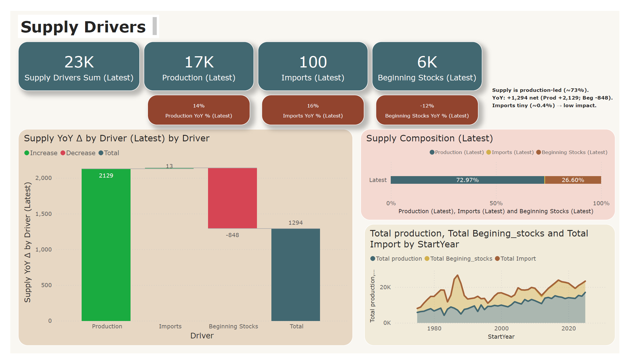The height and width of the screenshot is (364, 630).
Task: Select the Total production legend marker
Action: 374,259
